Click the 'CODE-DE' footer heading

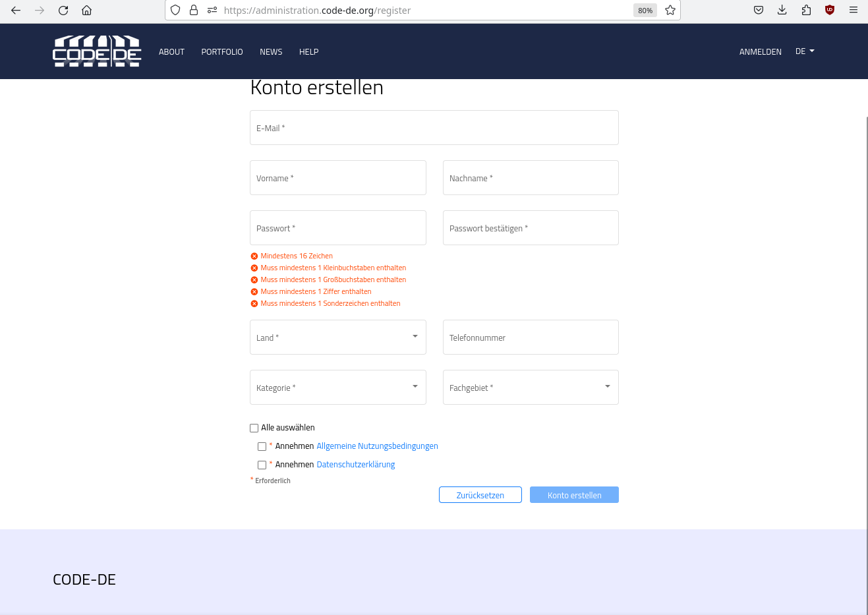click(84, 579)
